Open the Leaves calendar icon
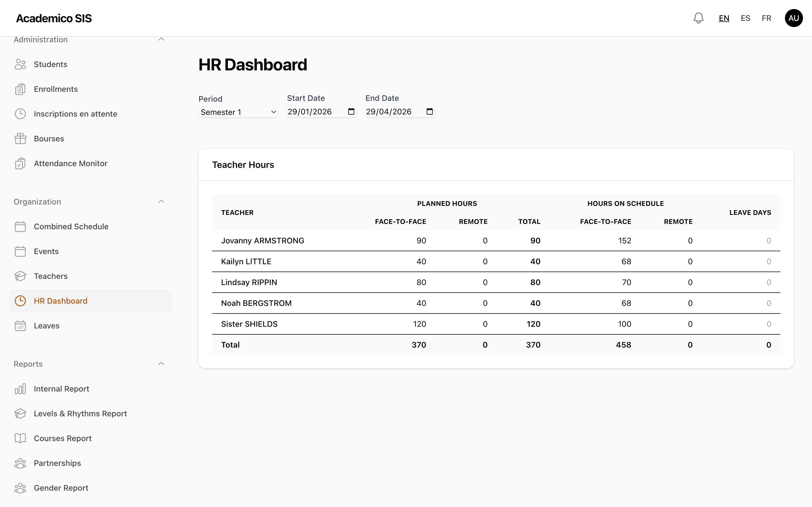 [x=21, y=325]
